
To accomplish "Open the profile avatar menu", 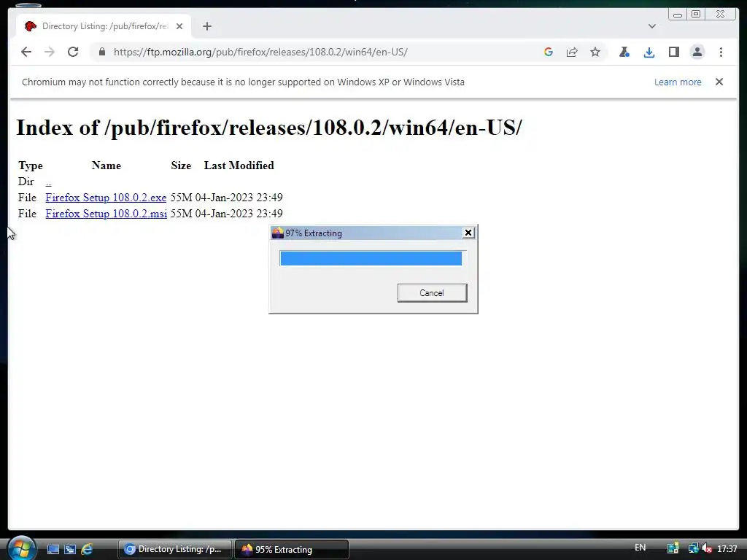I will point(697,52).
